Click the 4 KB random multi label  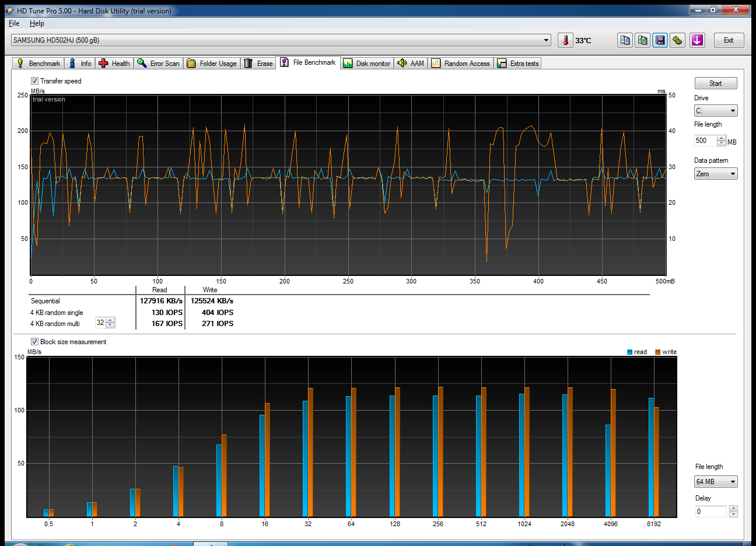(55, 324)
